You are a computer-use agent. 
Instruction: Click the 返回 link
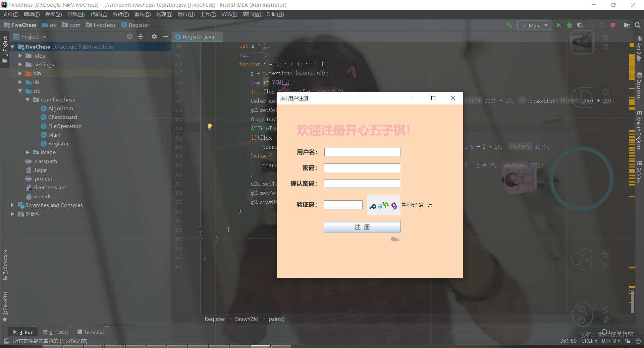point(395,239)
